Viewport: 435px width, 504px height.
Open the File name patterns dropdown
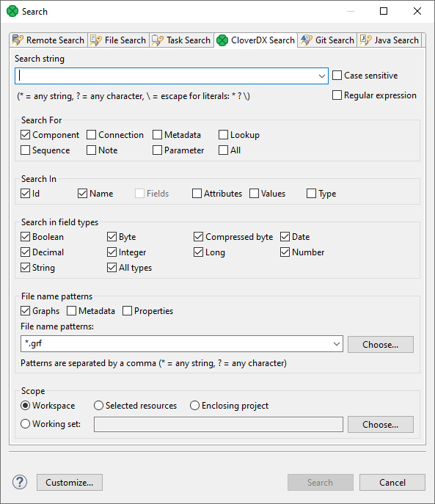(336, 344)
